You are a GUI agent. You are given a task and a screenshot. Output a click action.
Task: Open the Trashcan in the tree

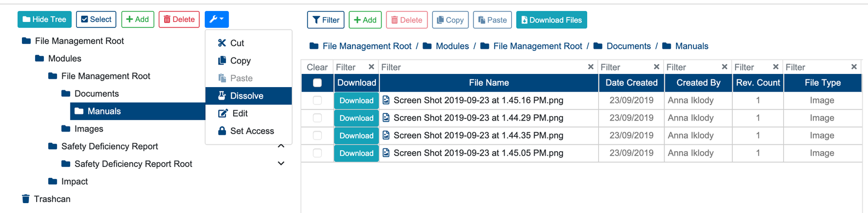pyautogui.click(x=52, y=199)
